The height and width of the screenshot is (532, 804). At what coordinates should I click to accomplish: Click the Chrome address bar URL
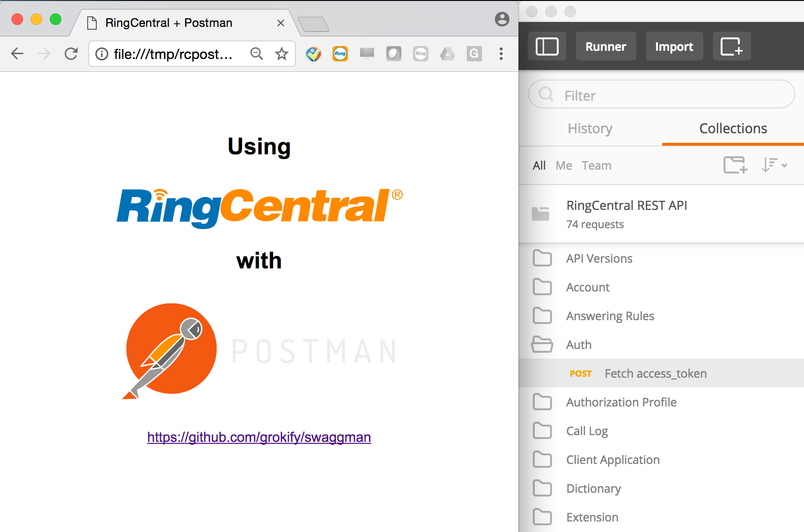coord(173,54)
